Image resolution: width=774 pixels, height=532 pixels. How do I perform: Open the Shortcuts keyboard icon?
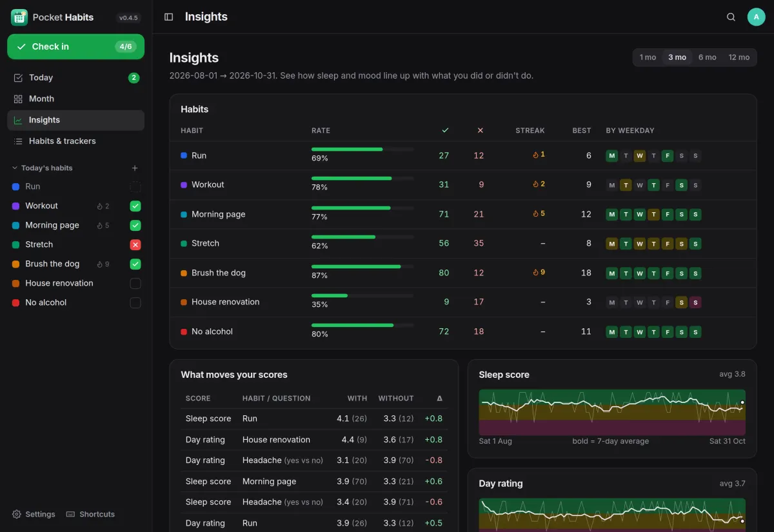(x=71, y=515)
